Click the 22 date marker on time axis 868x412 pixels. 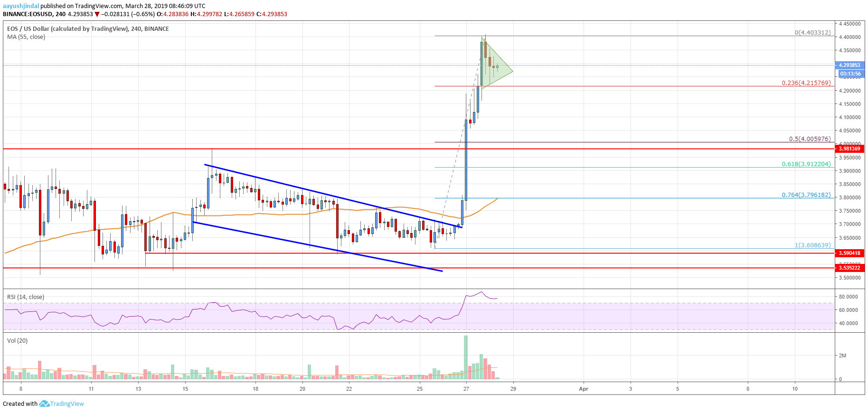[349, 389]
